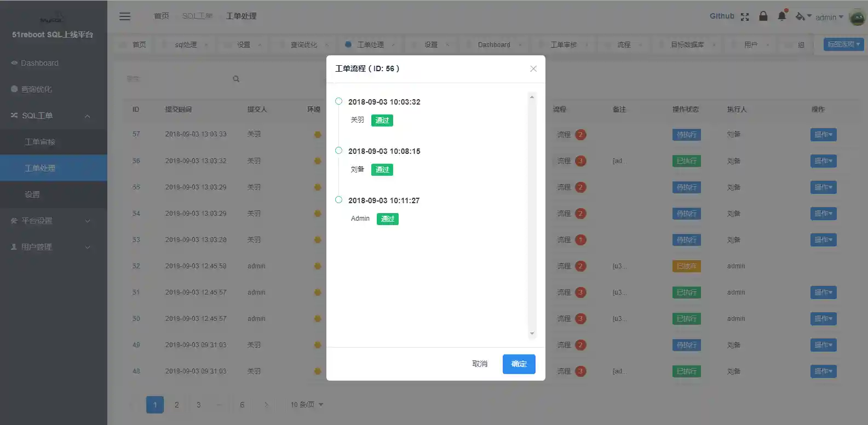This screenshot has width=868, height=425.
Task: Click the lock screen icon
Action: click(763, 16)
